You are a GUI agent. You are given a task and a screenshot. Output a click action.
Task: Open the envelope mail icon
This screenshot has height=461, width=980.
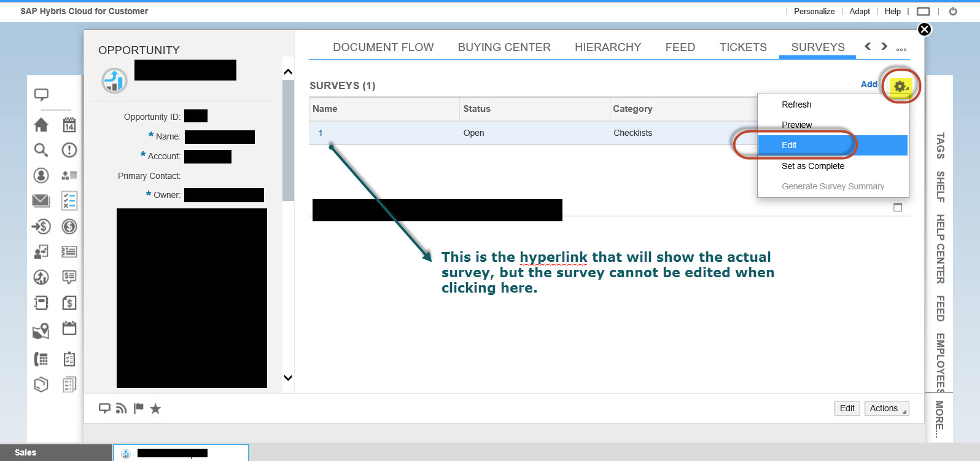pyautogui.click(x=41, y=200)
